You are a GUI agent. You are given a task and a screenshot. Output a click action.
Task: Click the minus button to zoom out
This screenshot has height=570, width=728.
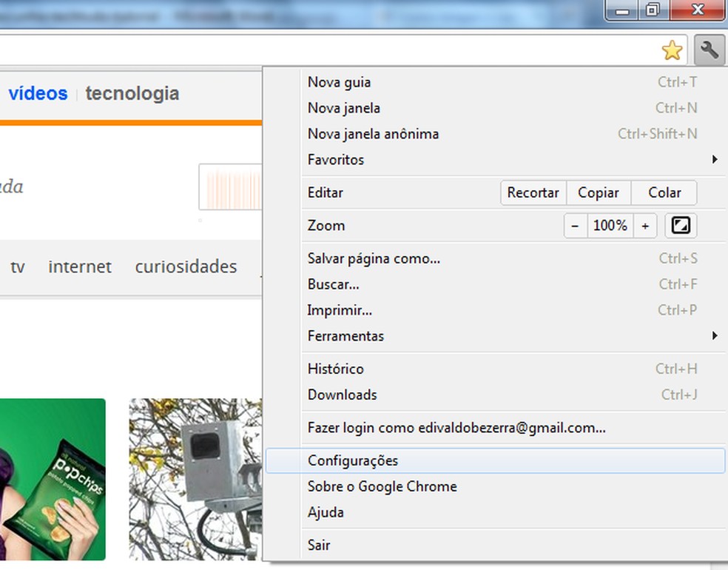coord(576,225)
